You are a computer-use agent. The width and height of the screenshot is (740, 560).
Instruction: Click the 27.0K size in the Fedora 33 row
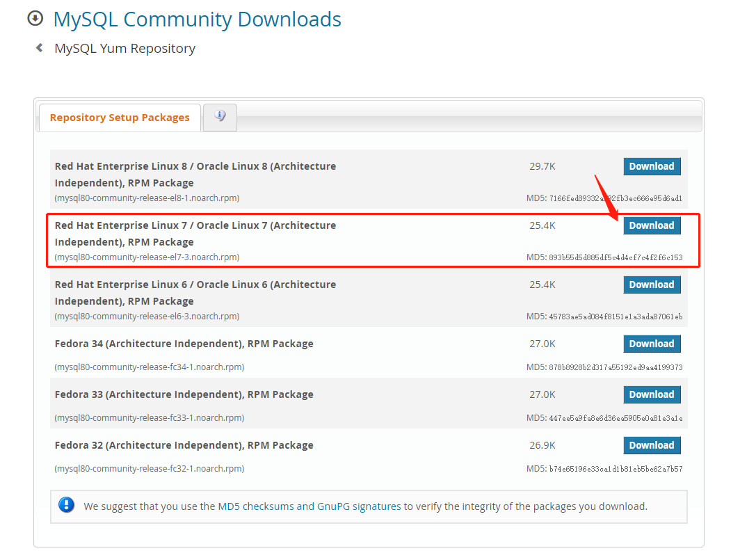542,394
